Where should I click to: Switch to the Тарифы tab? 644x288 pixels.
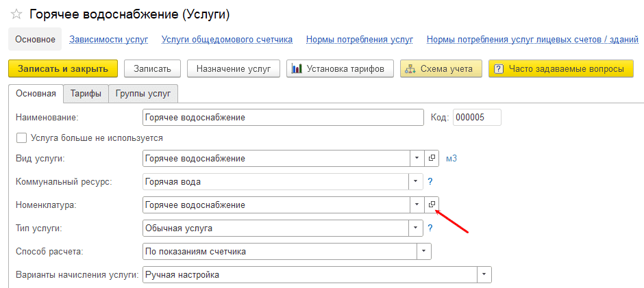[x=86, y=94]
